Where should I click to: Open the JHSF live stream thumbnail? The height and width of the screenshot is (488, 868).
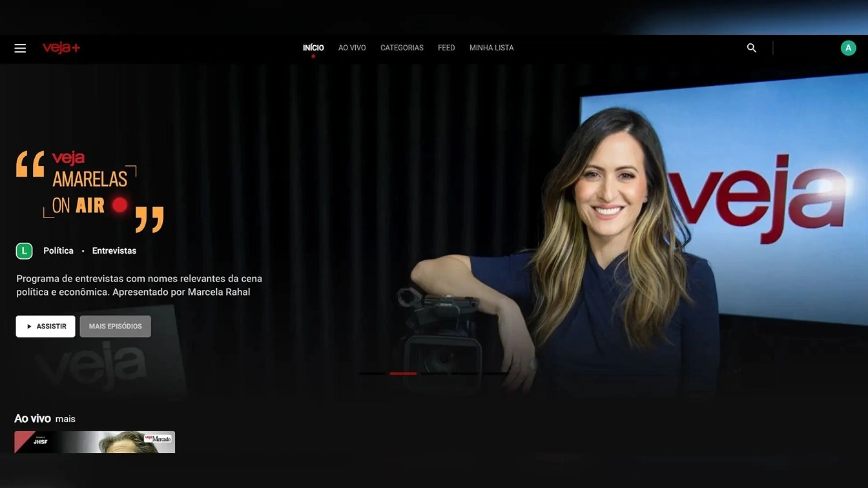(x=94, y=442)
